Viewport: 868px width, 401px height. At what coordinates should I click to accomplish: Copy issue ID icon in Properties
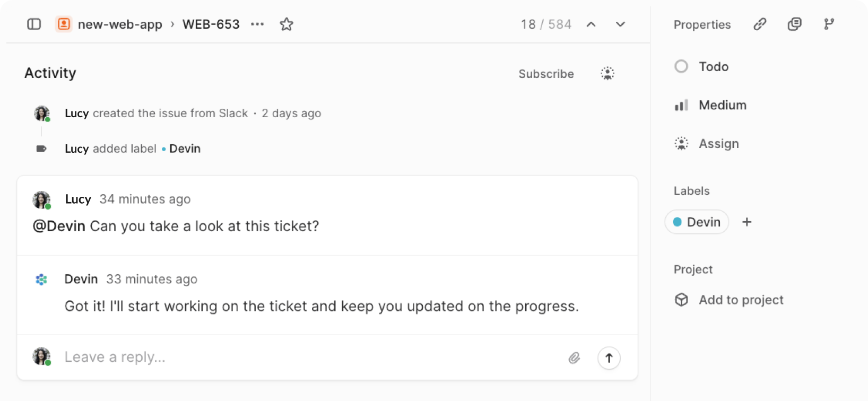tap(794, 24)
